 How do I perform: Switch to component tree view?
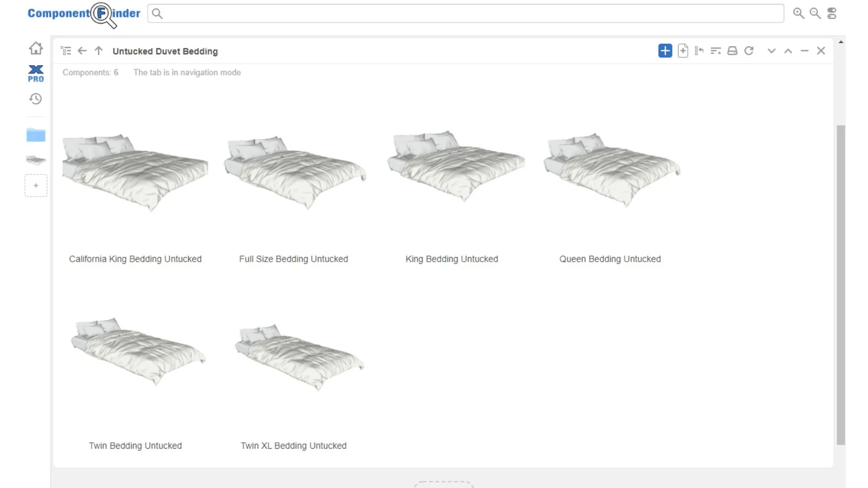[66, 50]
